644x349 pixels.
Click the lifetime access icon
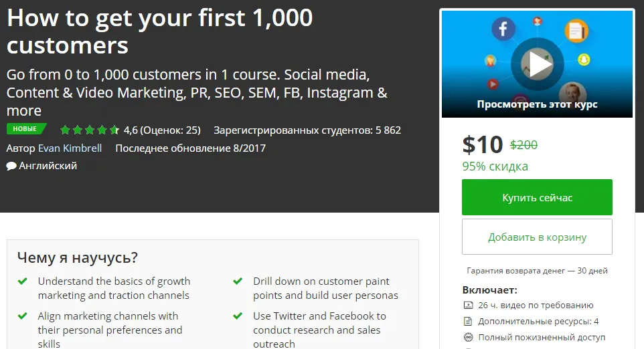[x=468, y=337]
